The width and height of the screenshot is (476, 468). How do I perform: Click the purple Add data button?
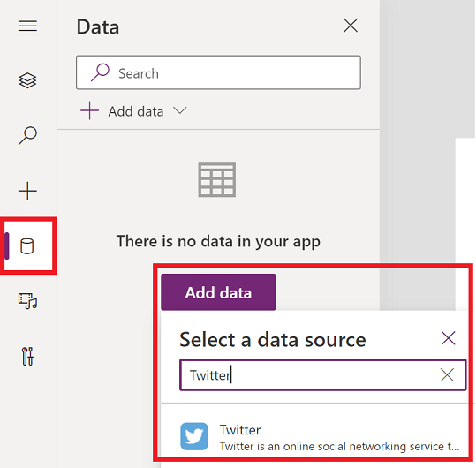click(x=218, y=292)
